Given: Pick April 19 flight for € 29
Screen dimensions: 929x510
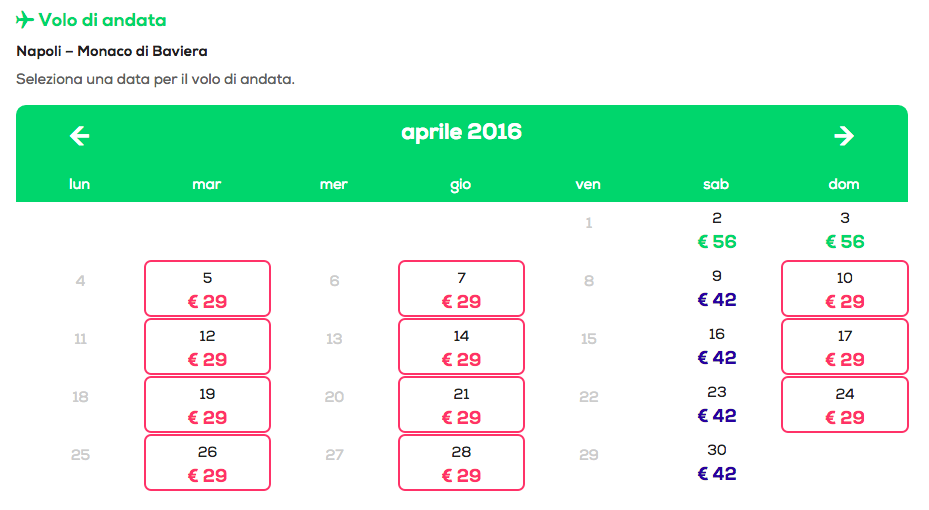Looking at the screenshot, I should coord(207,405).
